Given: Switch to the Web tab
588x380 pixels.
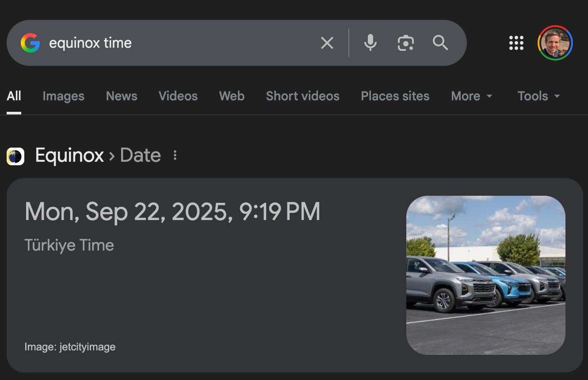Looking at the screenshot, I should [232, 96].
